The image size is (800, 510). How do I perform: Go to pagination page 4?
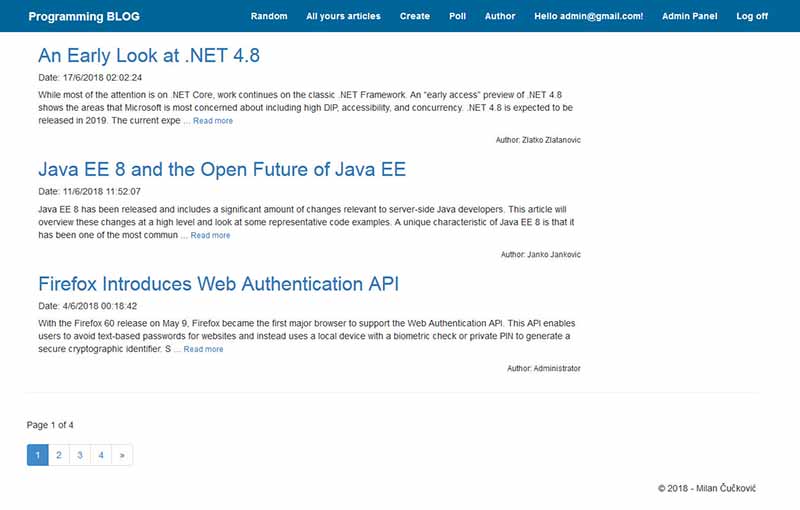point(101,455)
